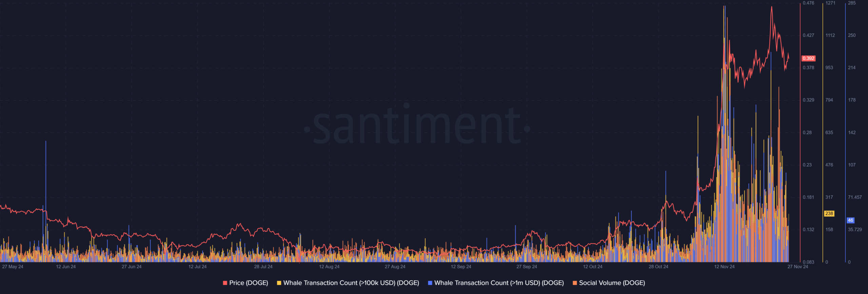Click the 27 Nov 24 date label
The width and height of the screenshot is (868, 294).
(x=797, y=267)
